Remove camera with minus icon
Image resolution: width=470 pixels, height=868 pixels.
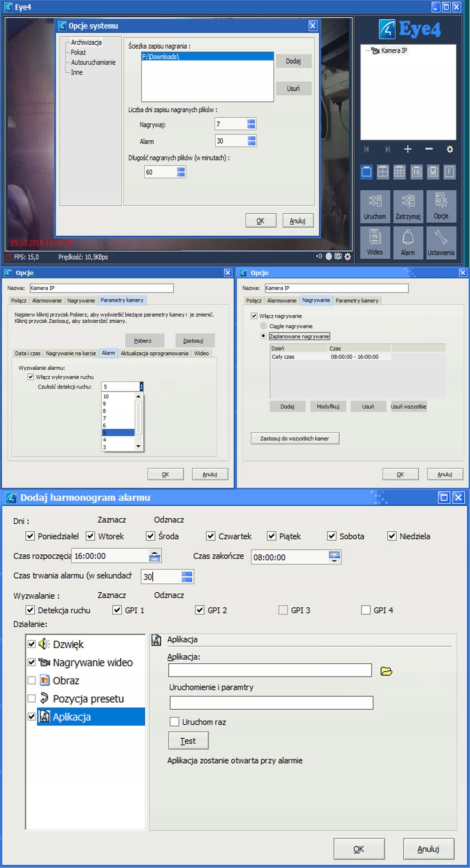click(x=429, y=149)
